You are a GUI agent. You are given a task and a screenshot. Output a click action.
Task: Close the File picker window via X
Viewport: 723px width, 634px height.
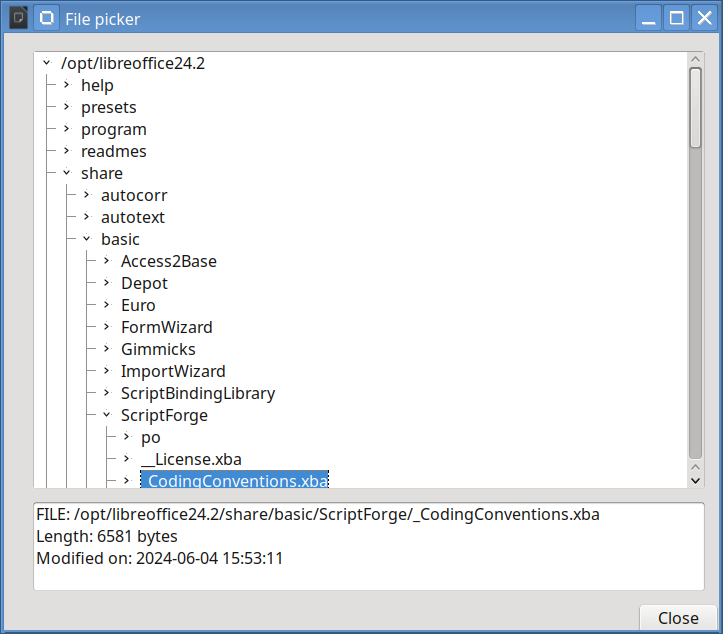(x=705, y=18)
